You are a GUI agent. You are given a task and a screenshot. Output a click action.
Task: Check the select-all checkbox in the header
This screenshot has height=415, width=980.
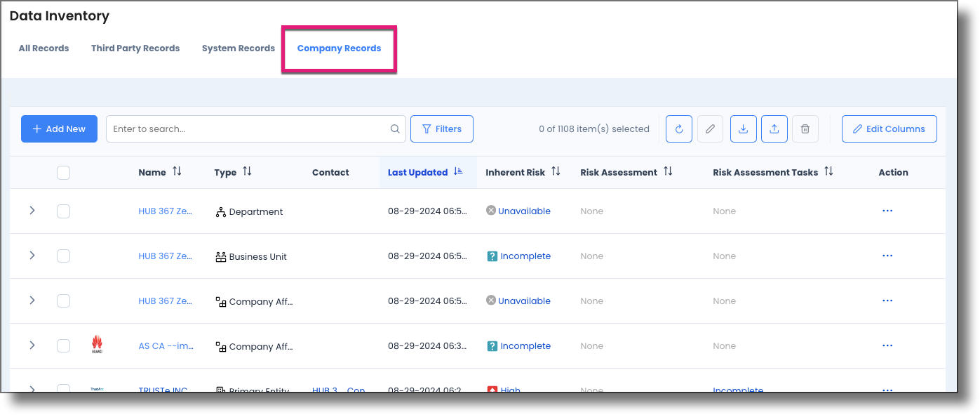click(x=63, y=172)
